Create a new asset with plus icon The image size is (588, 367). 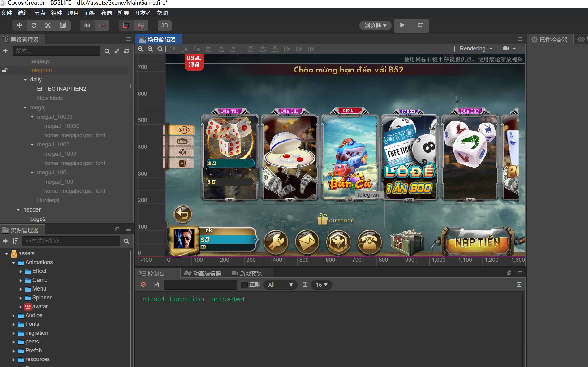[5, 241]
